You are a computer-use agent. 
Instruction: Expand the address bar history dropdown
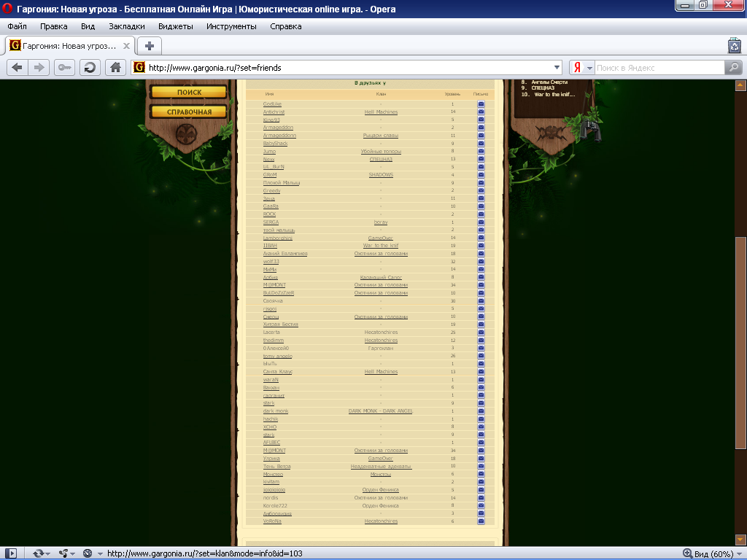tap(557, 68)
